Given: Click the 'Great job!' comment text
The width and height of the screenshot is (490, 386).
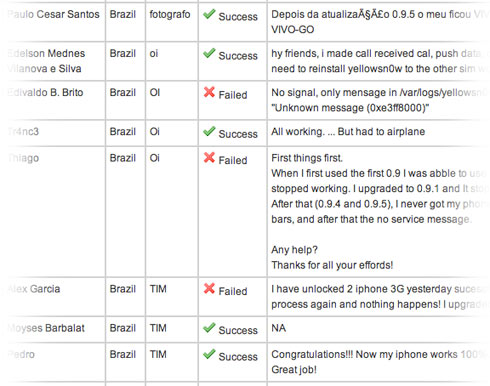Looking at the screenshot, I should click(x=294, y=370).
